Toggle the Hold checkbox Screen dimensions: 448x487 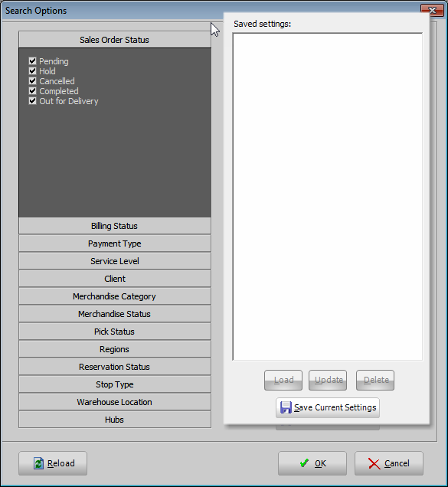click(32, 70)
